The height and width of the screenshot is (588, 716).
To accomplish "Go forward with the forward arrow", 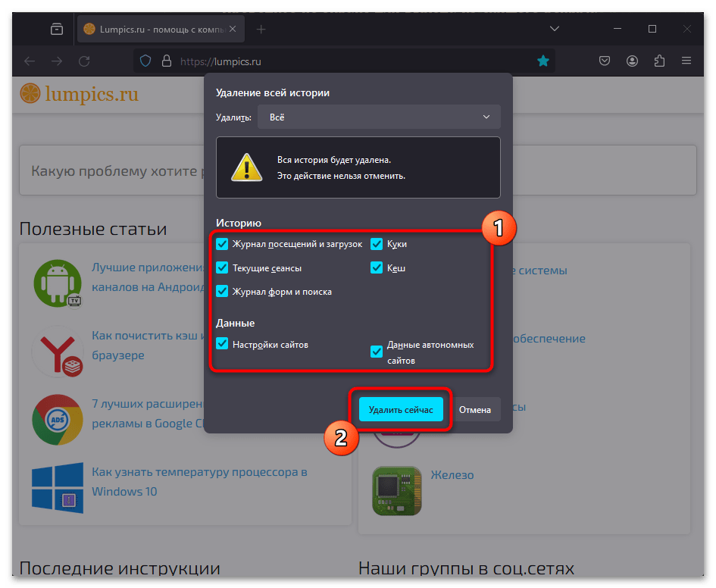I will (57, 61).
